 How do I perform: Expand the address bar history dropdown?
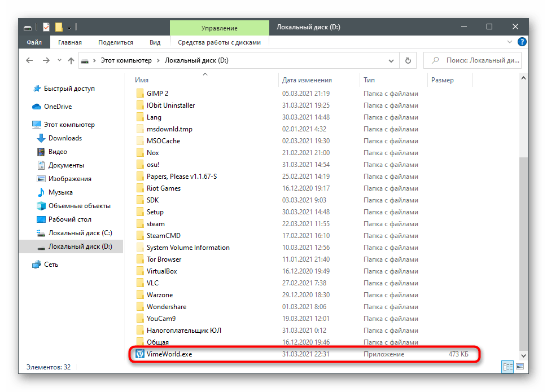[x=391, y=60]
